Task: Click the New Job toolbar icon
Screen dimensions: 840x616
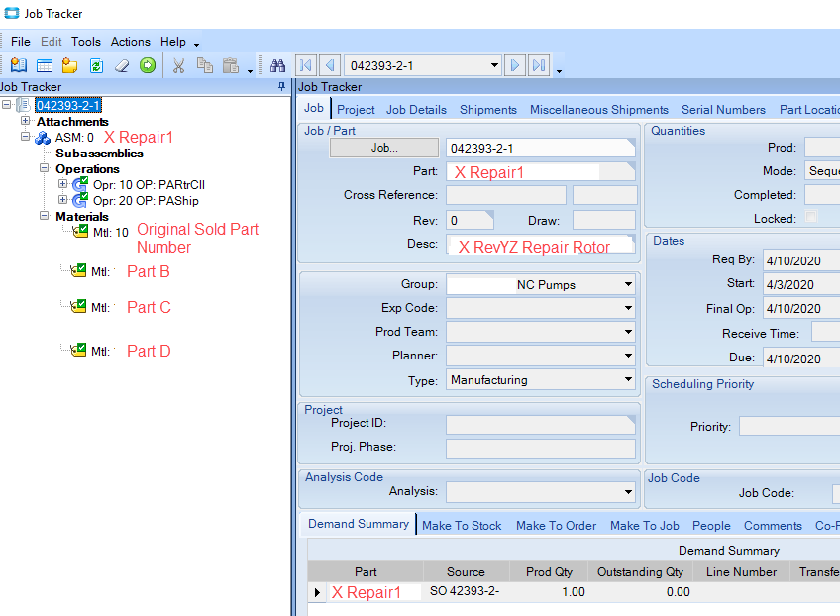Action: click(19, 66)
